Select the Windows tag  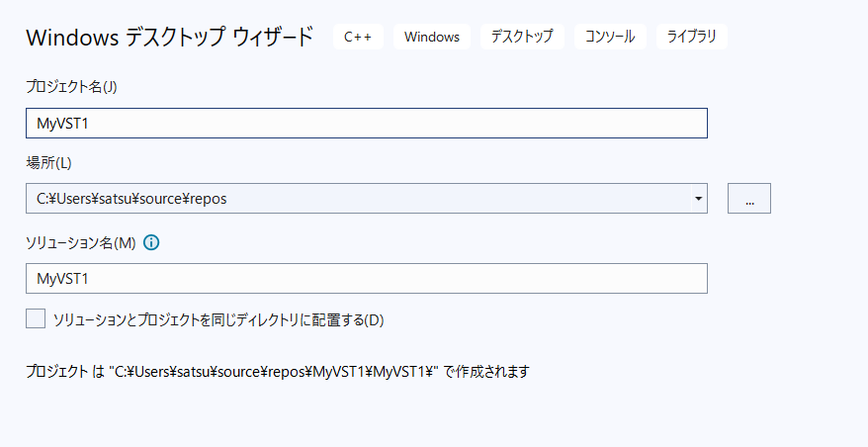coord(432,37)
